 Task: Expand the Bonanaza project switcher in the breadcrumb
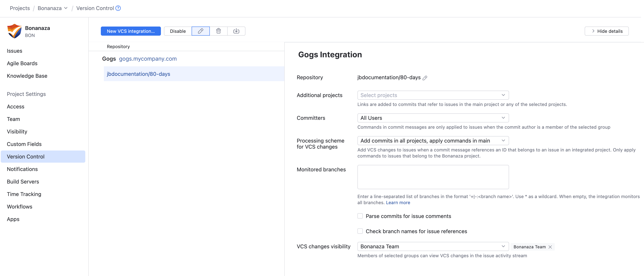pos(66,8)
